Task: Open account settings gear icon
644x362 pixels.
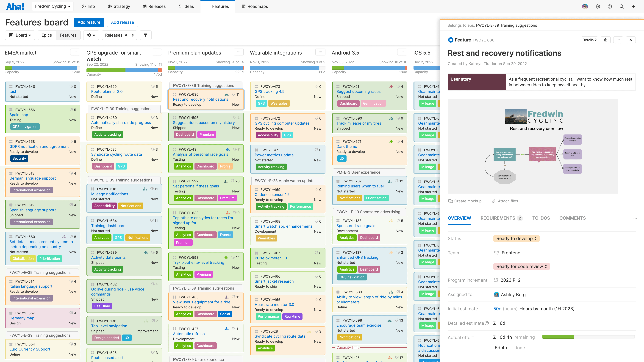Action: [598, 6]
